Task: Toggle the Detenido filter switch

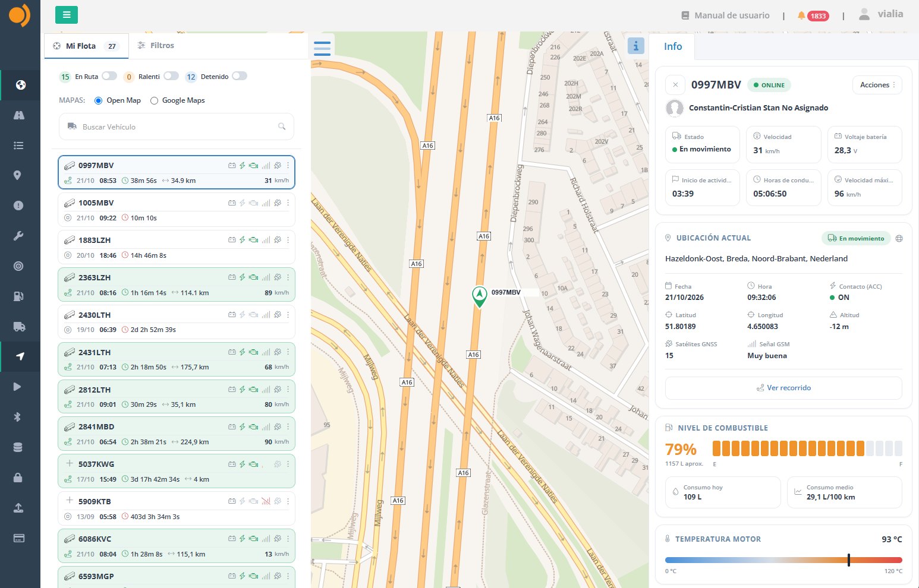Action: tap(240, 76)
